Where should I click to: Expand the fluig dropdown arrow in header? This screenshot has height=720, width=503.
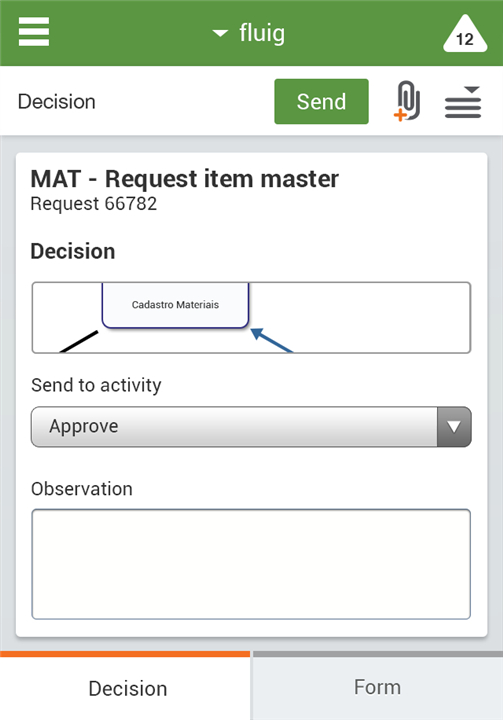click(x=220, y=33)
